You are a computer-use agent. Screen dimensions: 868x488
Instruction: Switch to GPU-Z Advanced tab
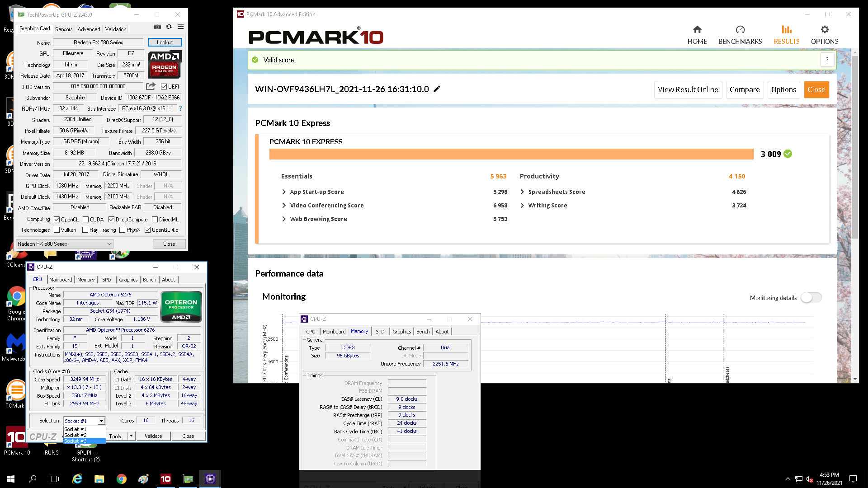(x=89, y=29)
